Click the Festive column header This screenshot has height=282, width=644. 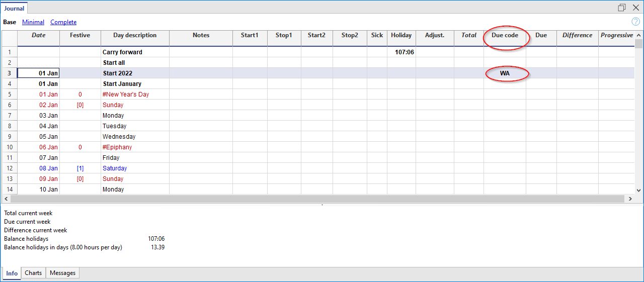(80, 36)
